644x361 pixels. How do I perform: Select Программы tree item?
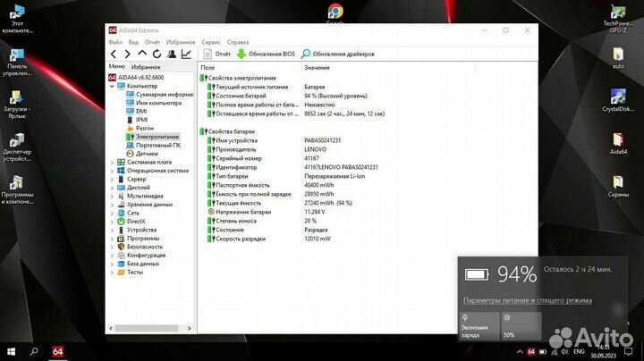(x=139, y=239)
